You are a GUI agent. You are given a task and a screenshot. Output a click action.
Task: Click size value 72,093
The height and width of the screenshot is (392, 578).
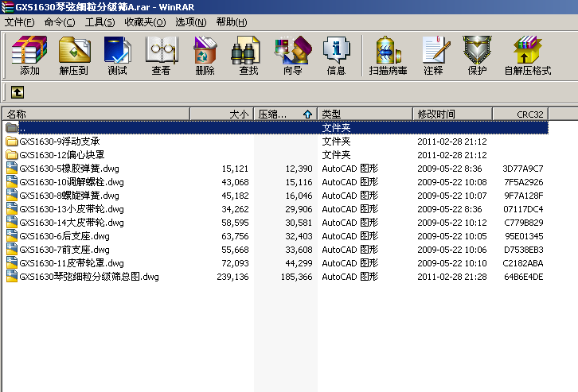click(x=235, y=263)
